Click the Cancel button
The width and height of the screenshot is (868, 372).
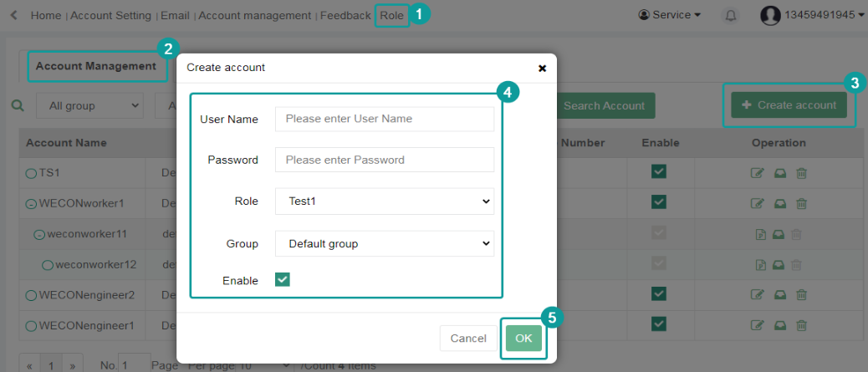coord(468,339)
